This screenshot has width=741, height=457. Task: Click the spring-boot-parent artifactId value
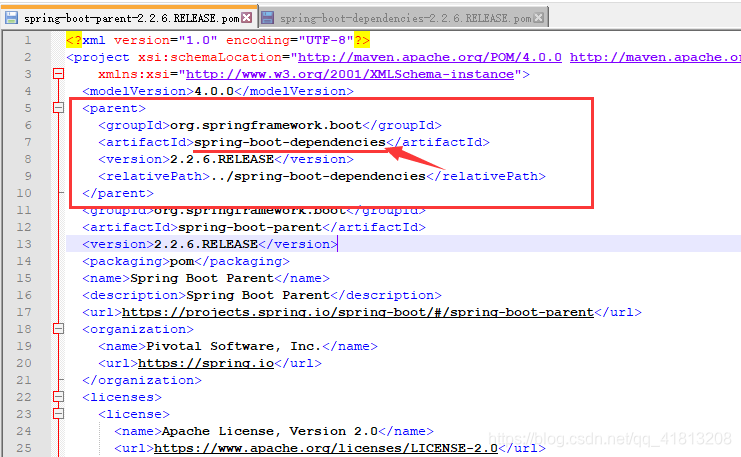coord(250,227)
